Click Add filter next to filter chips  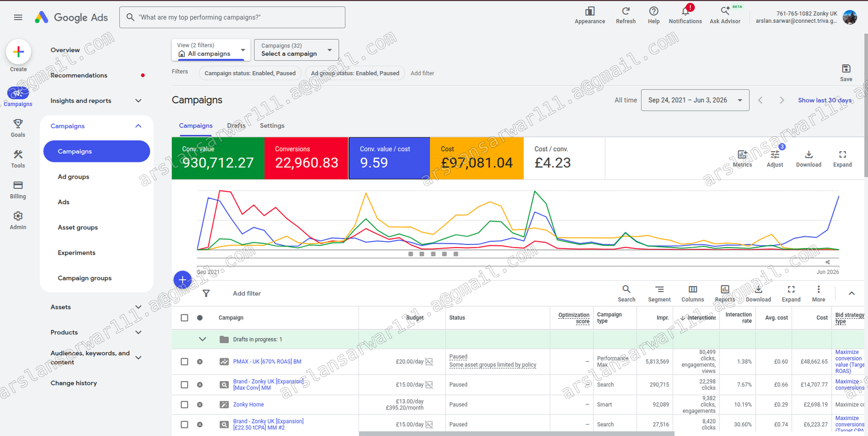coord(422,73)
